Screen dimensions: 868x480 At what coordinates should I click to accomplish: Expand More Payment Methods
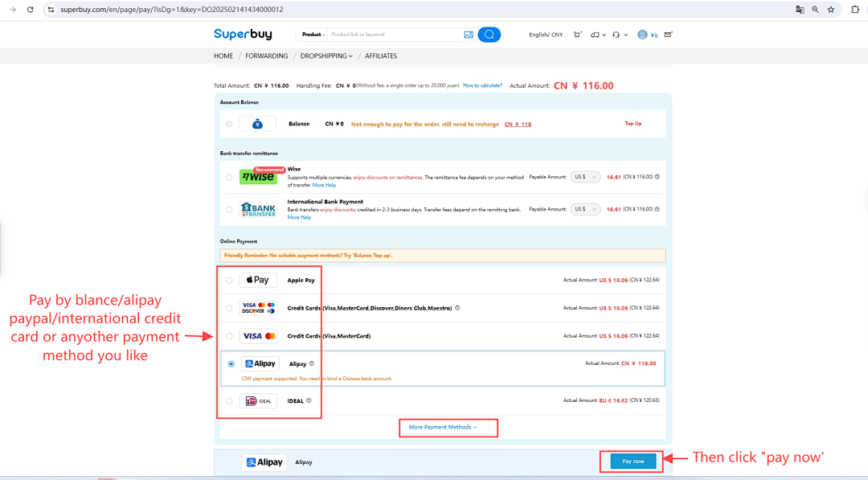tap(443, 428)
